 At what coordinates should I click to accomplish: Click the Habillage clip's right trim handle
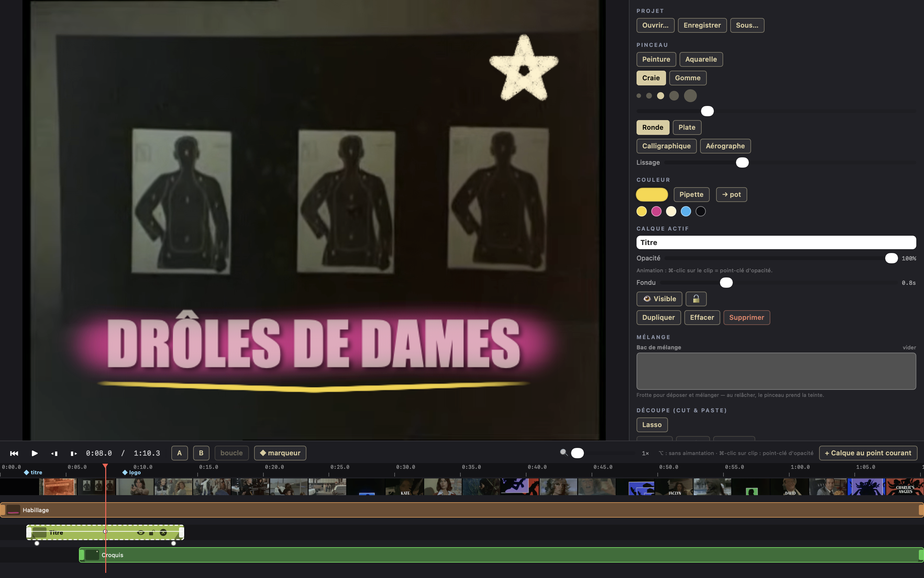[x=921, y=510]
